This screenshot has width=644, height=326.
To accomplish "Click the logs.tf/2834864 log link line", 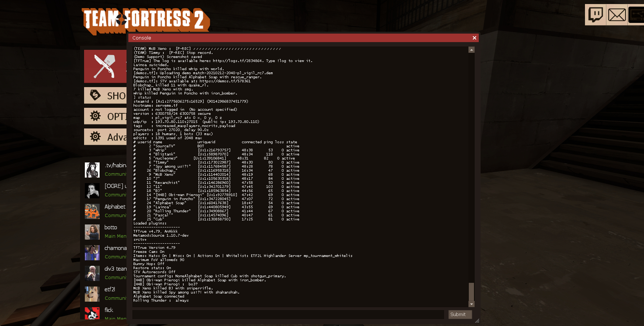I will click(223, 61).
